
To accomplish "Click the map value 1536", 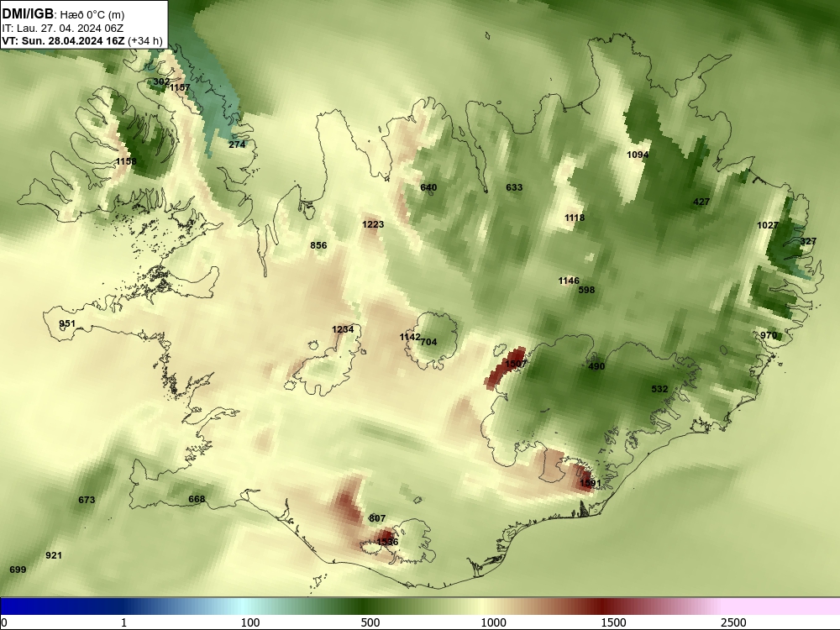I will pyautogui.click(x=387, y=542).
